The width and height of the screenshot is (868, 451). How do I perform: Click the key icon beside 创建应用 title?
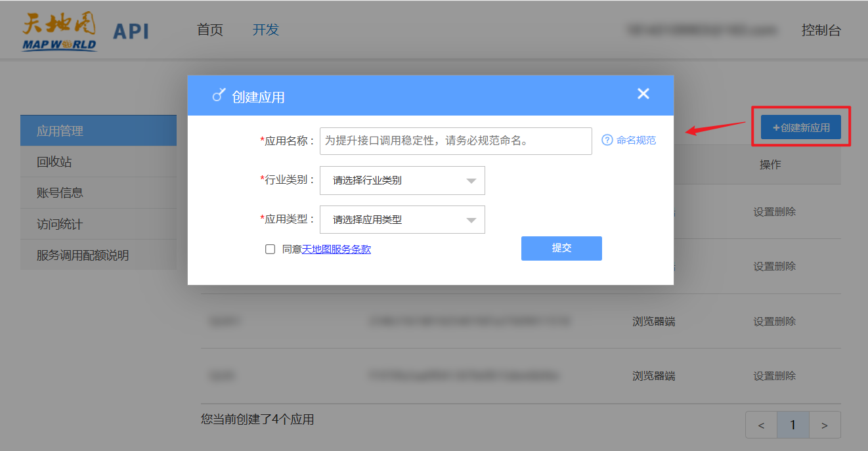(x=219, y=95)
